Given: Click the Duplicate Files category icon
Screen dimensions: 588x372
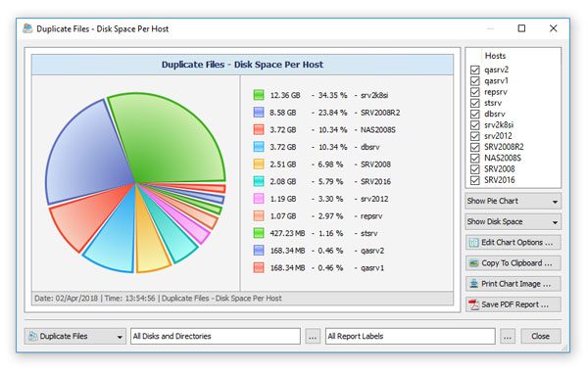Looking at the screenshot, I should [33, 336].
